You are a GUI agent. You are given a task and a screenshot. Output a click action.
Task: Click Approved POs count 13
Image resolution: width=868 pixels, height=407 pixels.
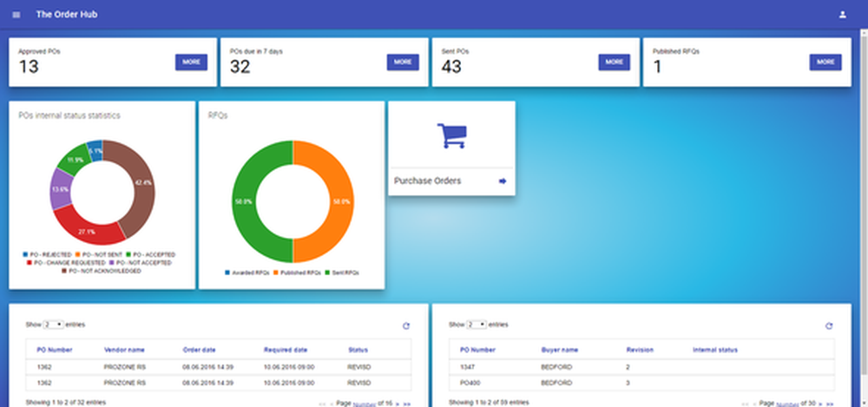(x=29, y=67)
